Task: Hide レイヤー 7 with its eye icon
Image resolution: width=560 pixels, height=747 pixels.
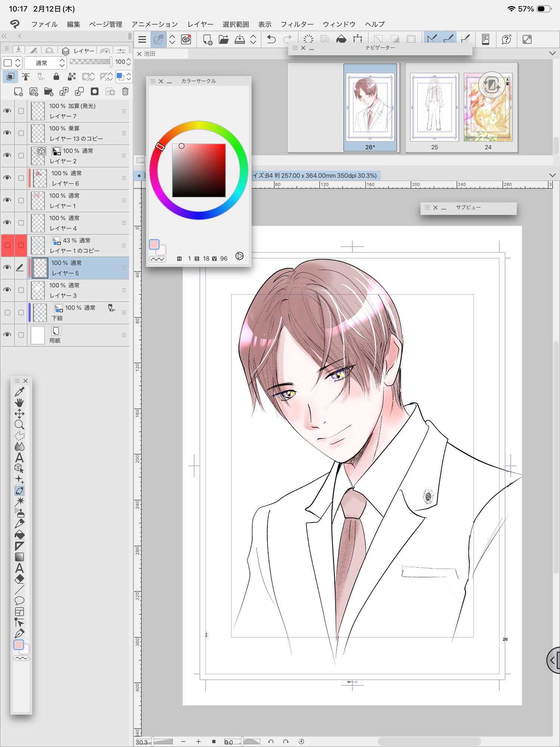Action: [x=7, y=111]
